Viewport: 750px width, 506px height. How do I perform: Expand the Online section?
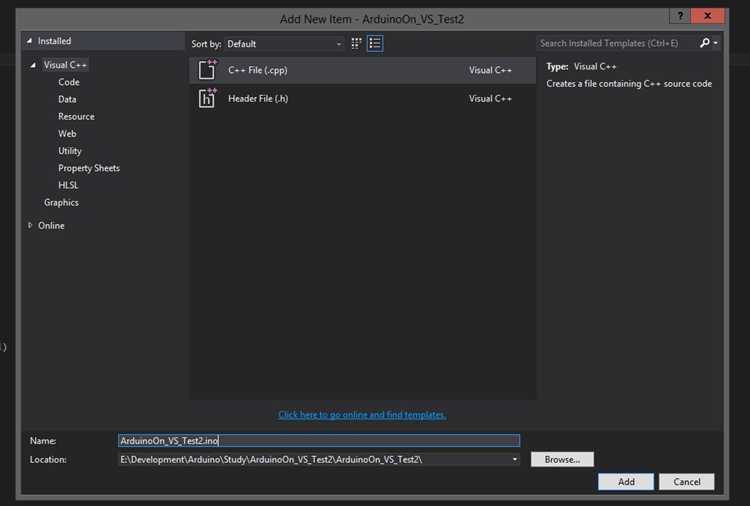(30, 225)
